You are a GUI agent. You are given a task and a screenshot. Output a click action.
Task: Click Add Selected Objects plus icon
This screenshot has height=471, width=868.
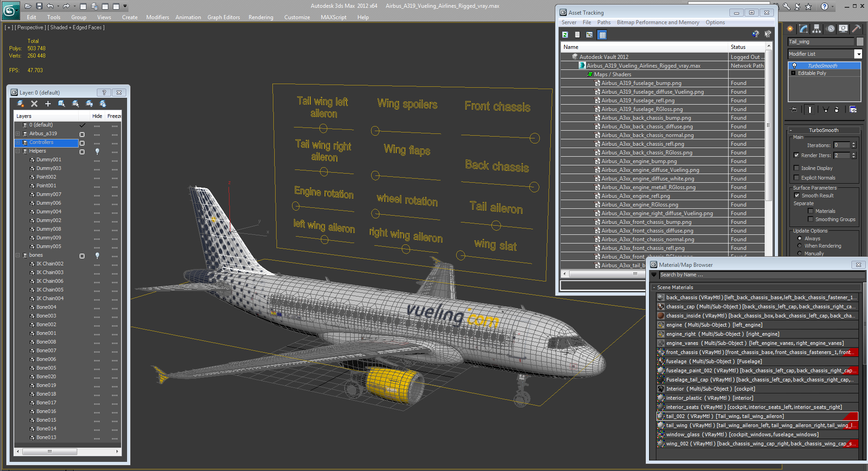pyautogui.click(x=48, y=104)
